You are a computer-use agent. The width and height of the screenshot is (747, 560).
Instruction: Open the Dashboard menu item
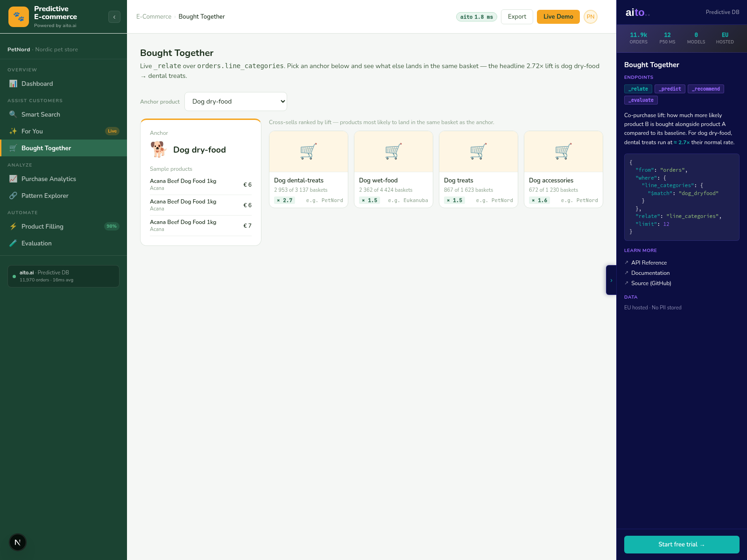[63, 84]
